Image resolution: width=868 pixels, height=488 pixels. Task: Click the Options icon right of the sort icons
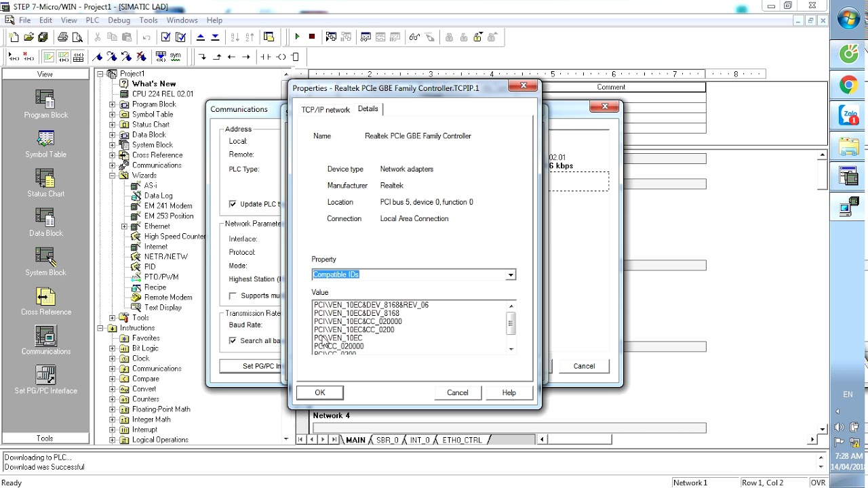269,37
